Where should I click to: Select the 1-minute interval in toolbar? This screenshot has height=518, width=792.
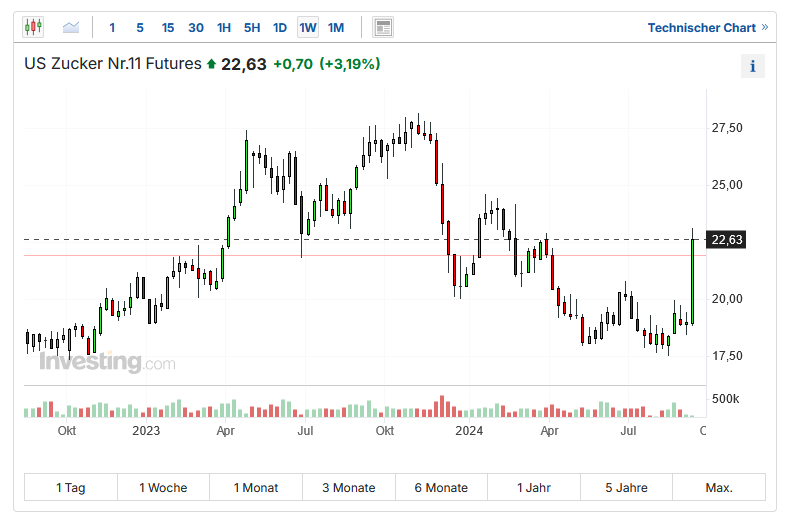click(x=112, y=27)
